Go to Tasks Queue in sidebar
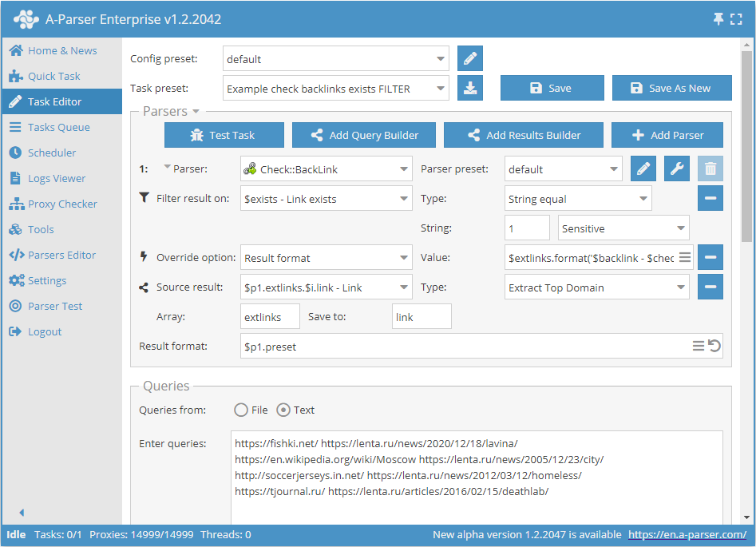 pyautogui.click(x=58, y=127)
